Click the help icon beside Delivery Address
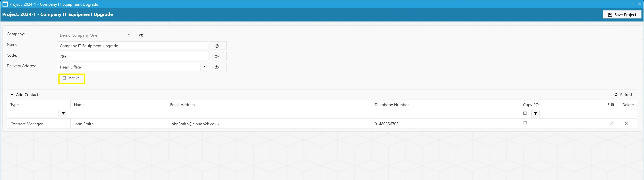 pyautogui.click(x=218, y=67)
